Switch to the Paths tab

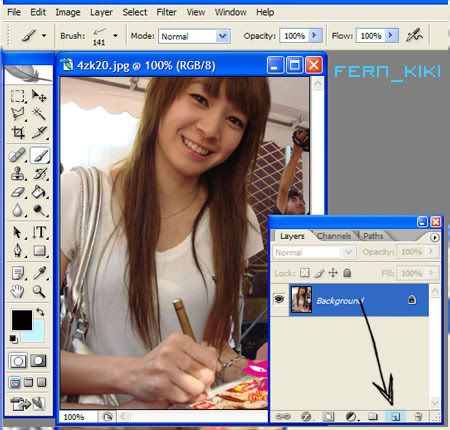coord(373,236)
